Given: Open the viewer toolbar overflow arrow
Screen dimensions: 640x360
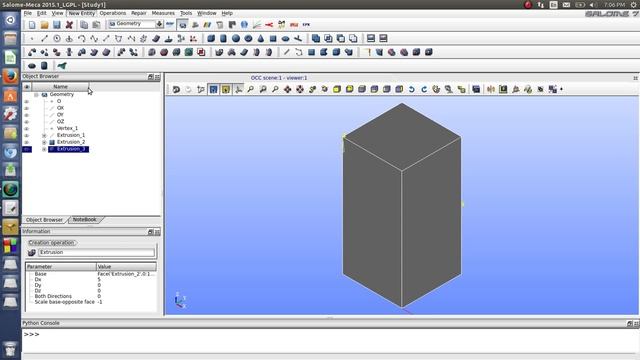Looking at the screenshot, I should click(562, 89).
